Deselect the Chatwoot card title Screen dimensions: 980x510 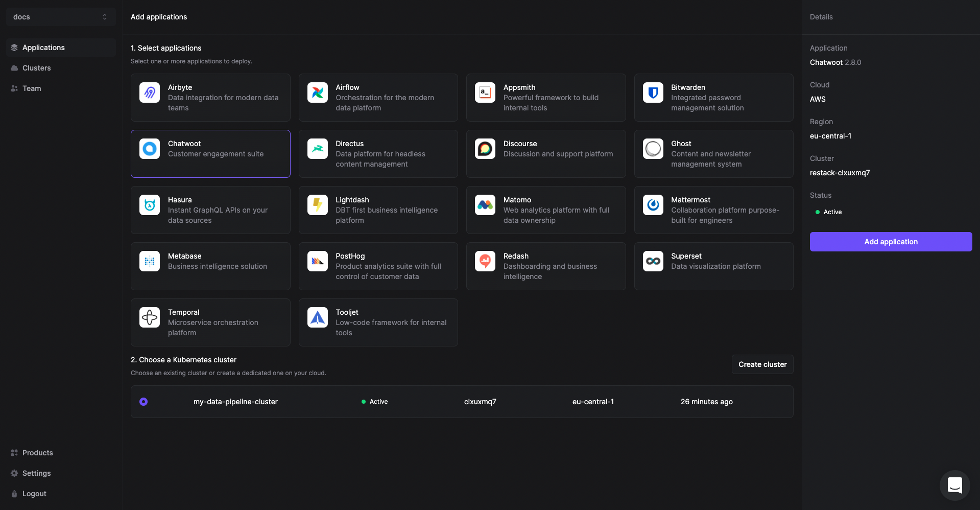[x=184, y=144]
